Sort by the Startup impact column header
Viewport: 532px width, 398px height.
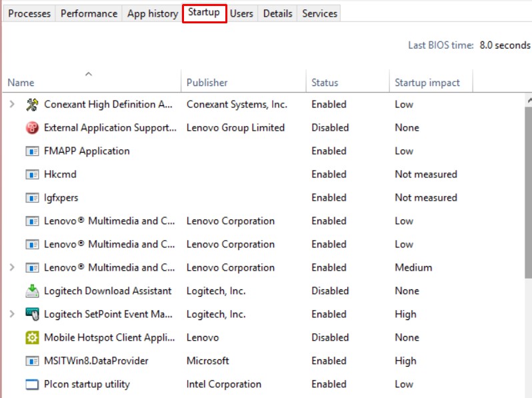(431, 83)
